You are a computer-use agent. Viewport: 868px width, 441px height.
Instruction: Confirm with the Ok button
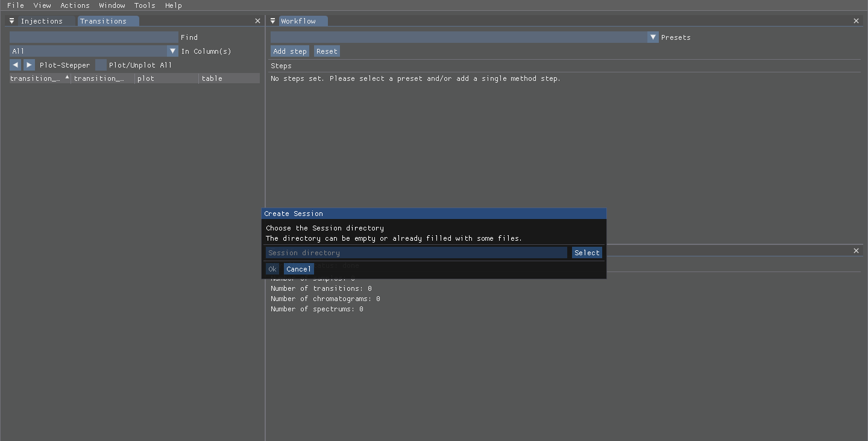(x=272, y=269)
